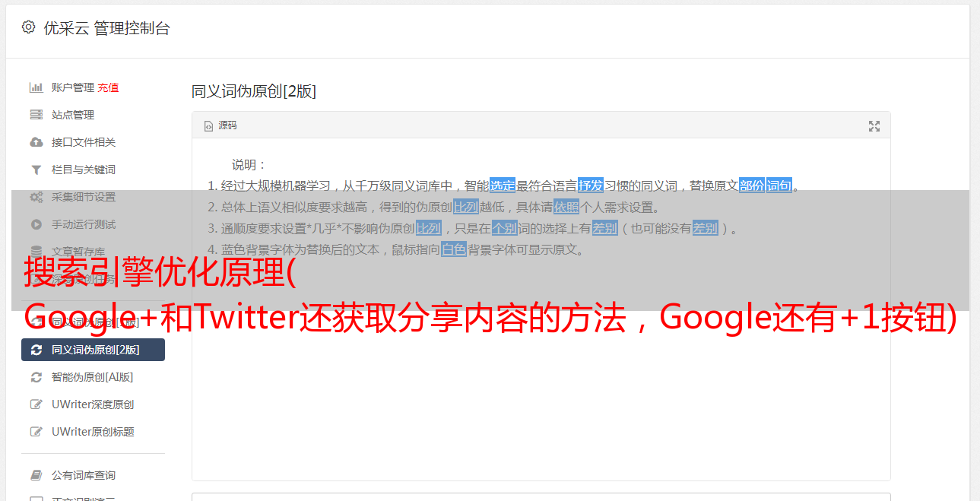Click the highlighted word 抒发 in text
980x501 pixels.
coord(591,185)
